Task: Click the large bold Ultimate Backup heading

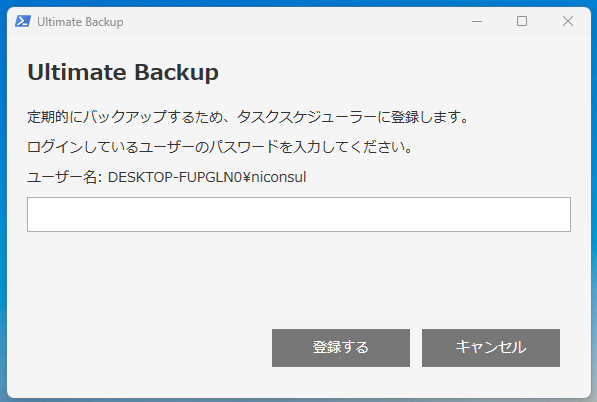Action: click(123, 72)
